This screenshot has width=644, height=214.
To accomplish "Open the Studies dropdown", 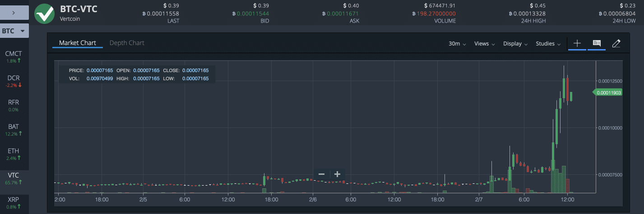I will (x=548, y=44).
